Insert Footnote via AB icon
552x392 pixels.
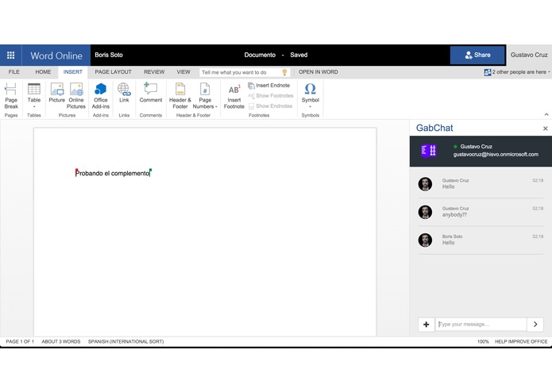click(234, 97)
